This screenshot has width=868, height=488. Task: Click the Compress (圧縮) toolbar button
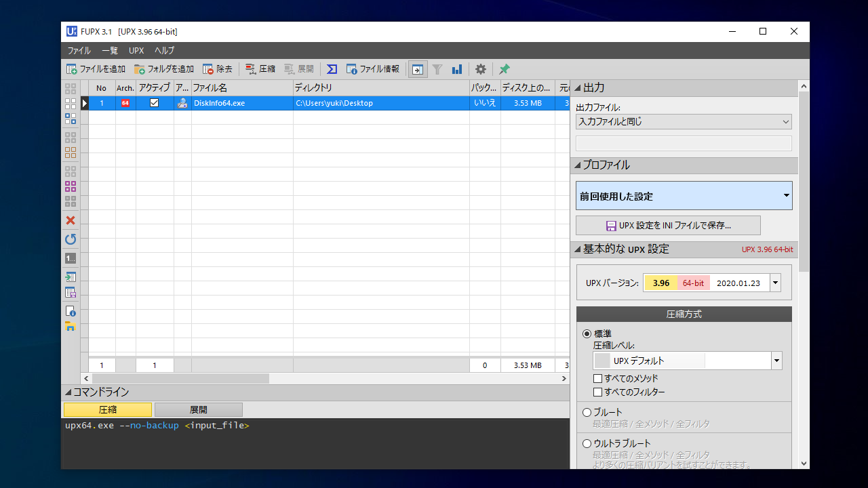click(x=260, y=69)
